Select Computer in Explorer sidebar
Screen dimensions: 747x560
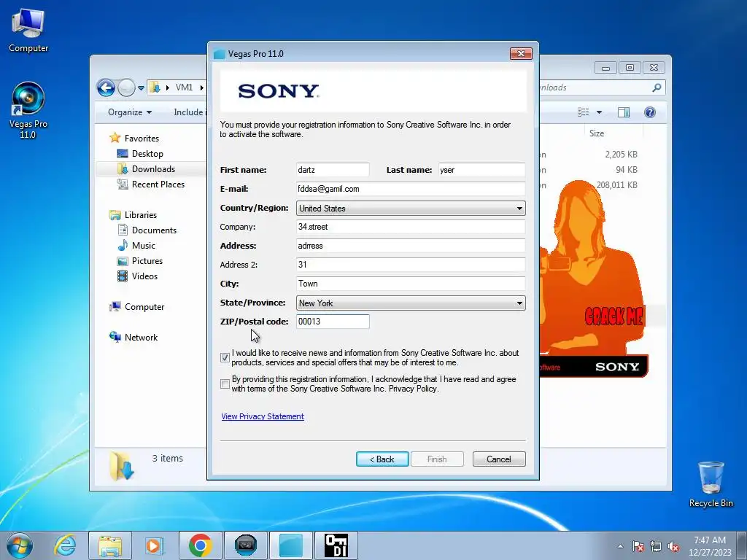click(x=144, y=307)
